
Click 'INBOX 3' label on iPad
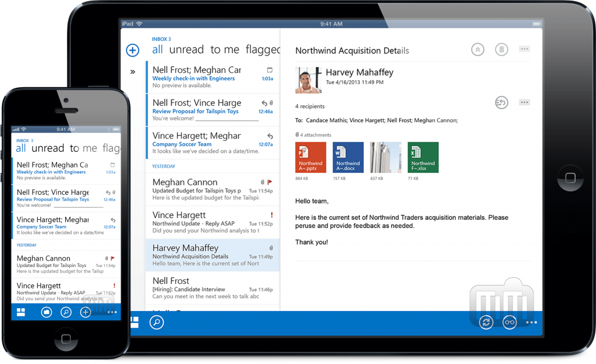[161, 39]
